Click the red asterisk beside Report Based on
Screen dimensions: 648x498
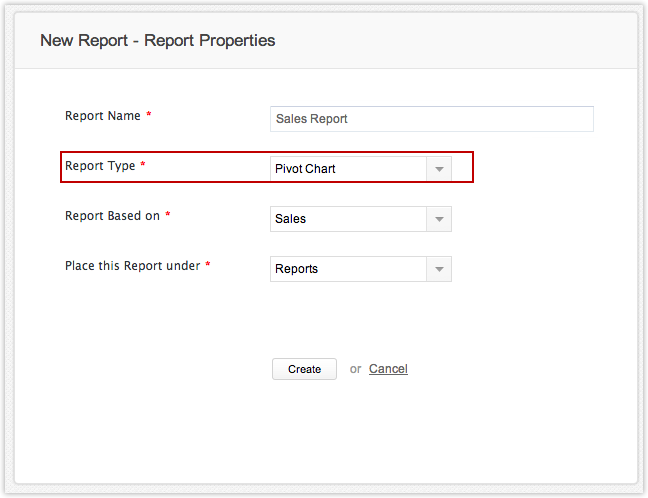(168, 216)
